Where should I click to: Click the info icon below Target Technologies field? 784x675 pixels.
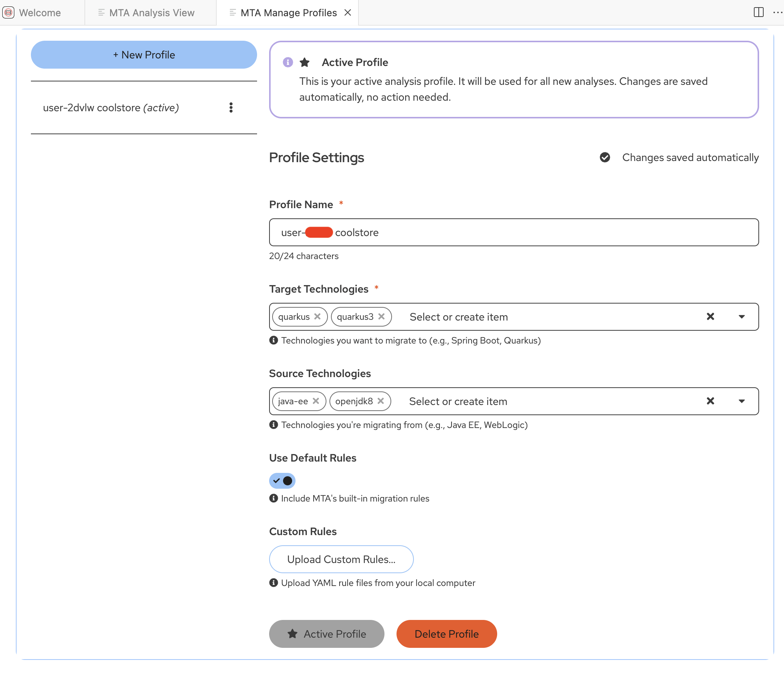274,340
